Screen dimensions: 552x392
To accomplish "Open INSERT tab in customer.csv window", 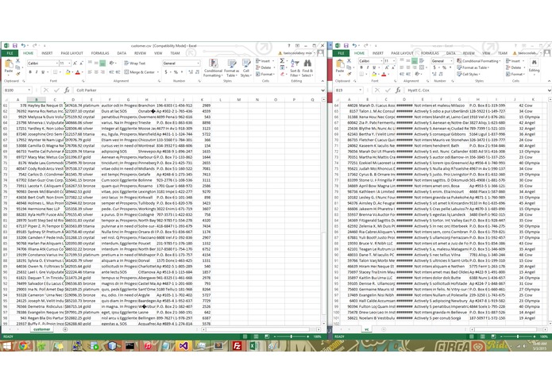I will 47,53.
